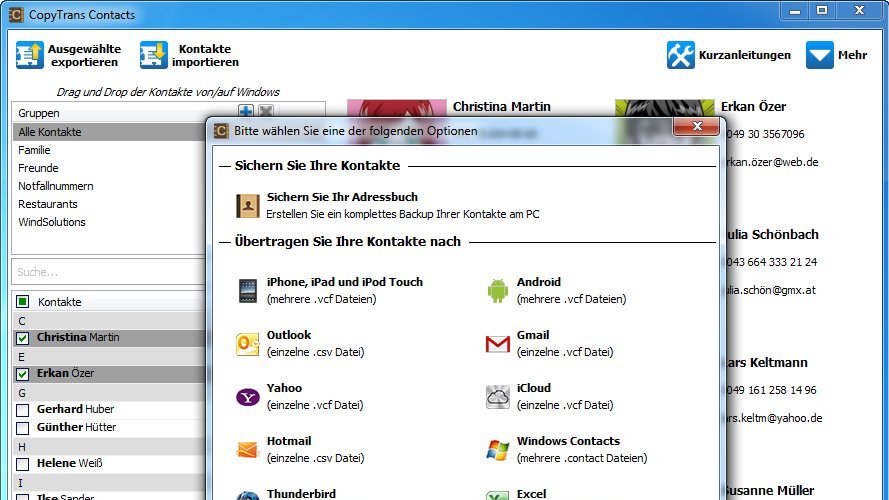
Task: Click the Mehr label
Action: [x=852, y=55]
